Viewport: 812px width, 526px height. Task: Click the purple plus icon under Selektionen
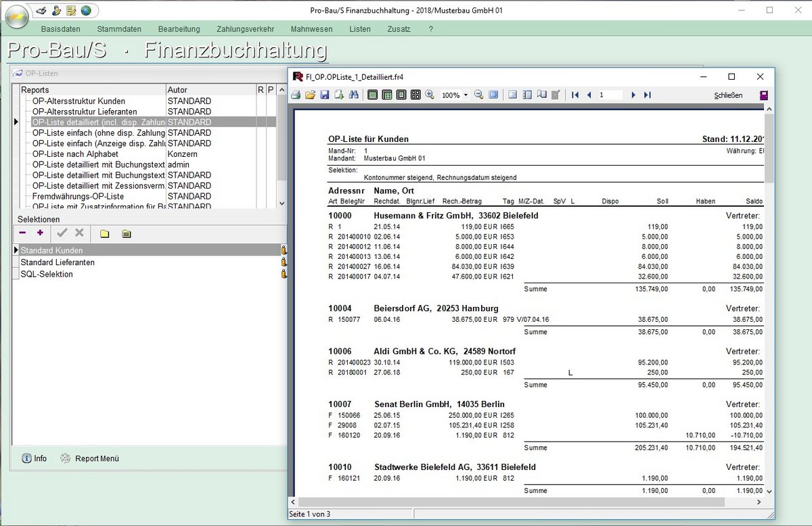40,233
